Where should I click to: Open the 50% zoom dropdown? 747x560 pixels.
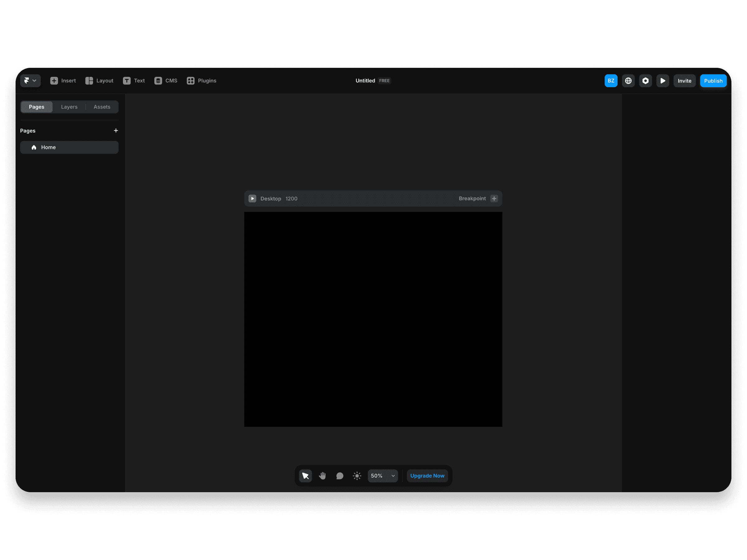[383, 476]
